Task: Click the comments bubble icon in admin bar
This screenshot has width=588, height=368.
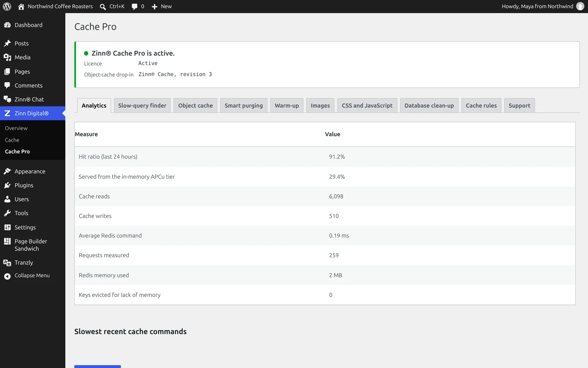Action: (x=135, y=7)
